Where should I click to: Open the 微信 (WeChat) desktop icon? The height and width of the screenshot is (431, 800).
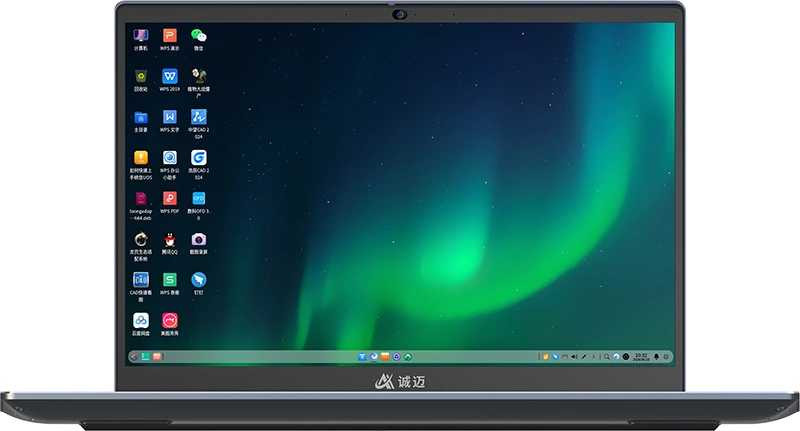199,37
